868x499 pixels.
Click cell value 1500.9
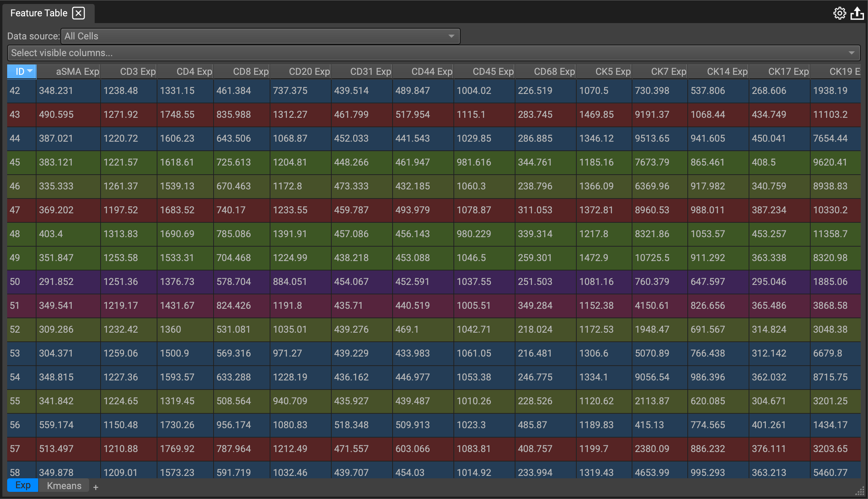174,353
